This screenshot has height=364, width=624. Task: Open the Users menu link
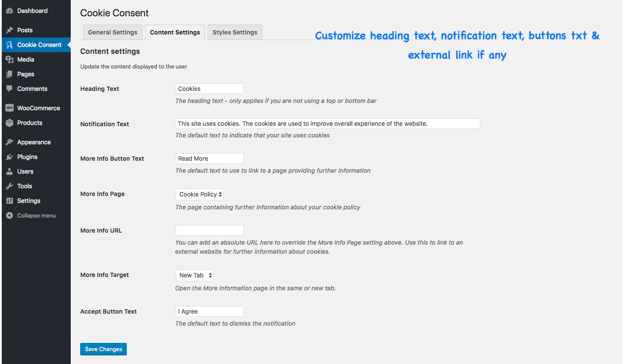25,171
